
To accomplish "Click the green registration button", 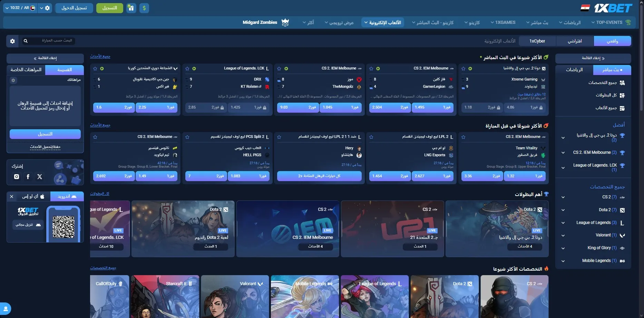I will [x=110, y=8].
